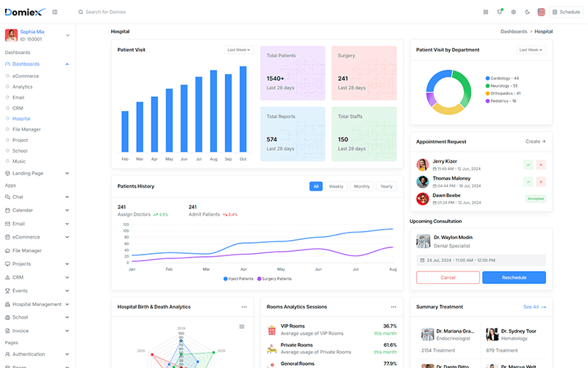Accept Jerry Kizer's appointment request
The width and height of the screenshot is (588, 368).
coord(528,164)
